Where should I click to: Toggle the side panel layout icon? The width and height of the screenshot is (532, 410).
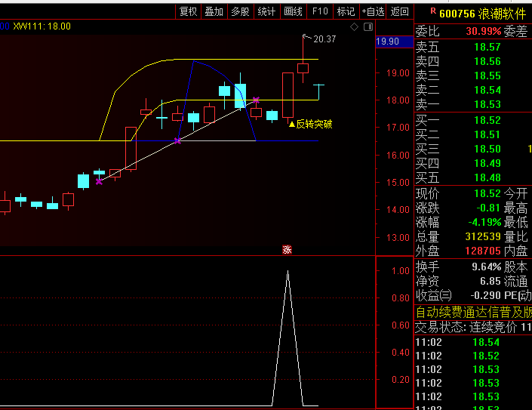click(368, 27)
